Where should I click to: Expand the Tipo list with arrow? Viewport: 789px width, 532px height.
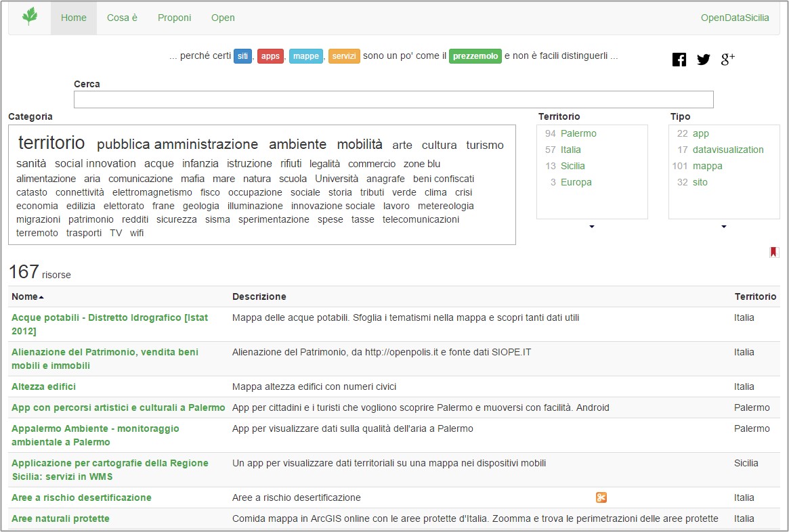click(724, 227)
